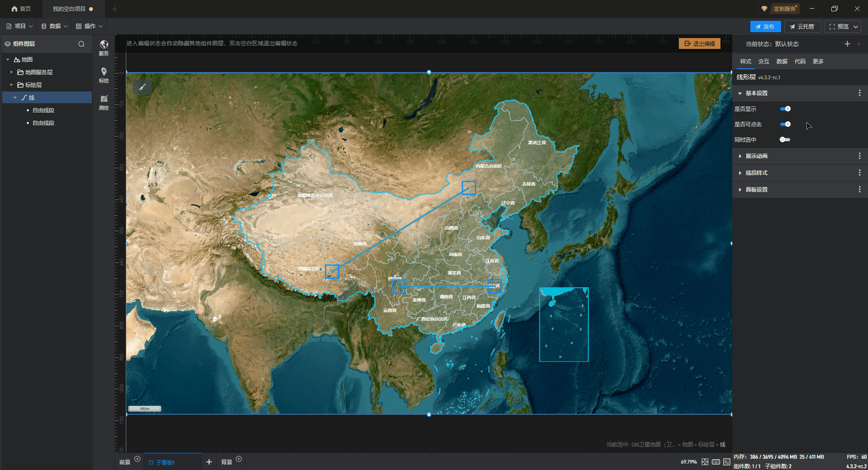This screenshot has height=470, width=868.
Task: Add foreground with plus circle icon
Action: pyautogui.click(x=138, y=459)
